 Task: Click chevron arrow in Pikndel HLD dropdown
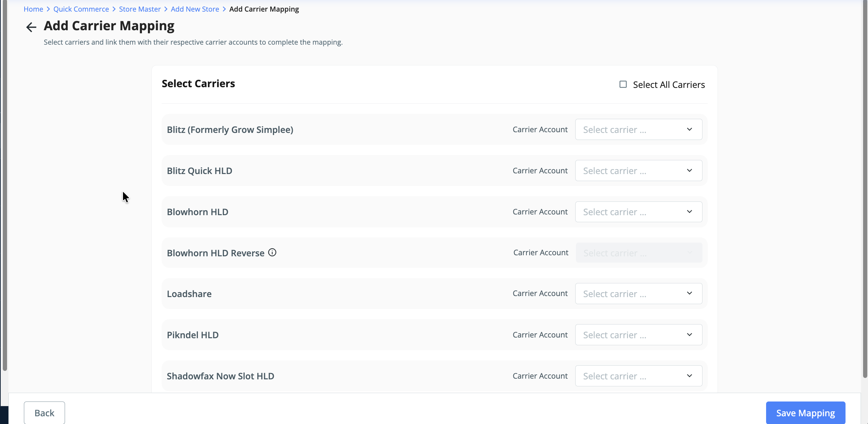(x=689, y=335)
